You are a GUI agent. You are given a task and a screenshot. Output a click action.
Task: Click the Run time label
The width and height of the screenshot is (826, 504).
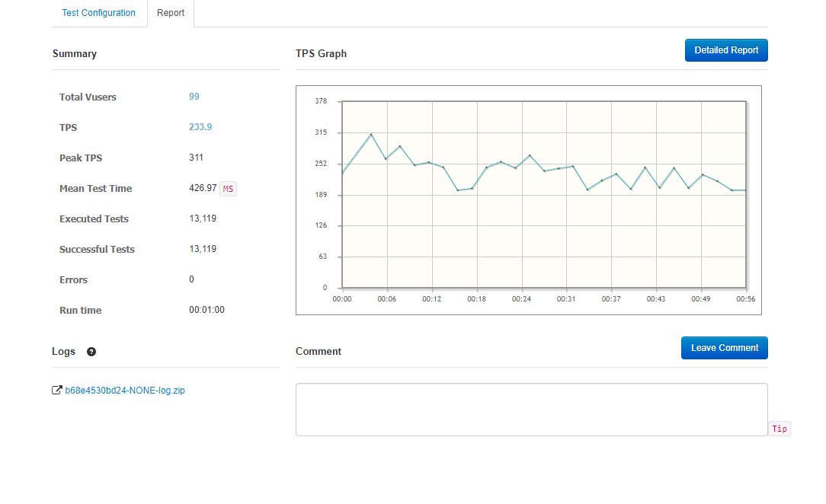click(x=80, y=311)
